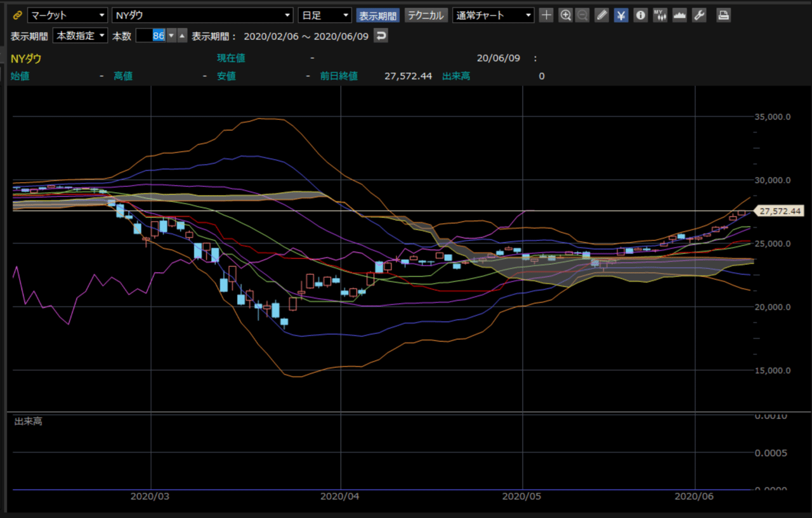The height and width of the screenshot is (518, 812).
Task: Click the 出来高 volume panel label
Action: point(29,422)
